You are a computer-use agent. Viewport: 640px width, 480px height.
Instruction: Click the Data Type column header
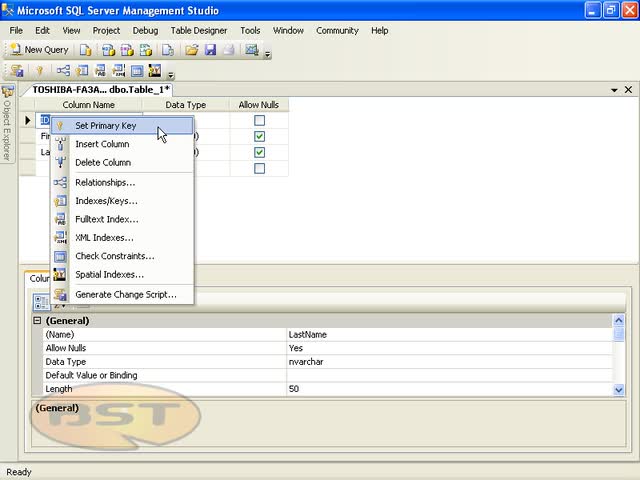coord(186,105)
